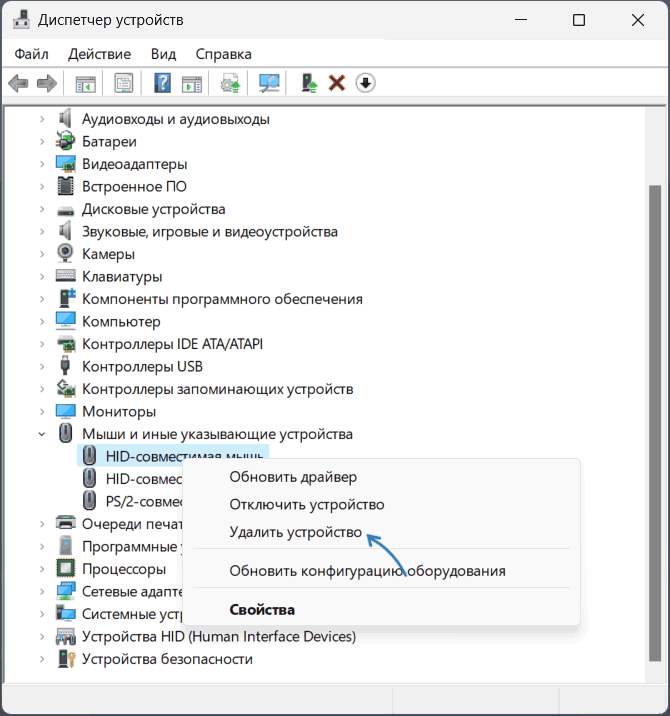Click the Мониторы monitor icon

[65, 411]
